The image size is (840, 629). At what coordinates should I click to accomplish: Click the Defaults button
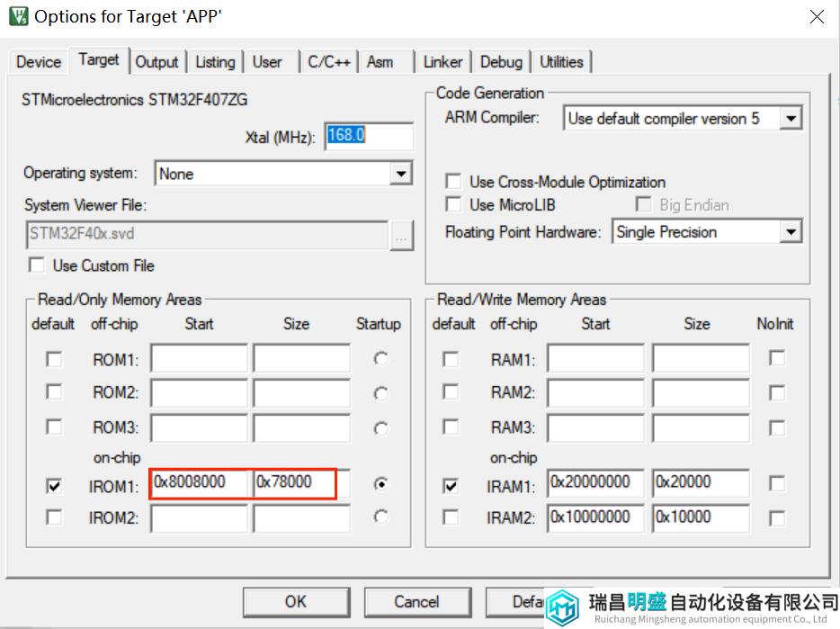tap(515, 602)
